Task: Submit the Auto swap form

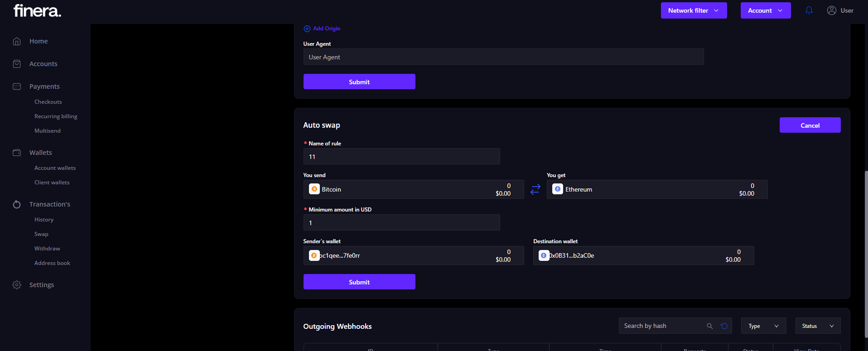Action: pos(359,282)
